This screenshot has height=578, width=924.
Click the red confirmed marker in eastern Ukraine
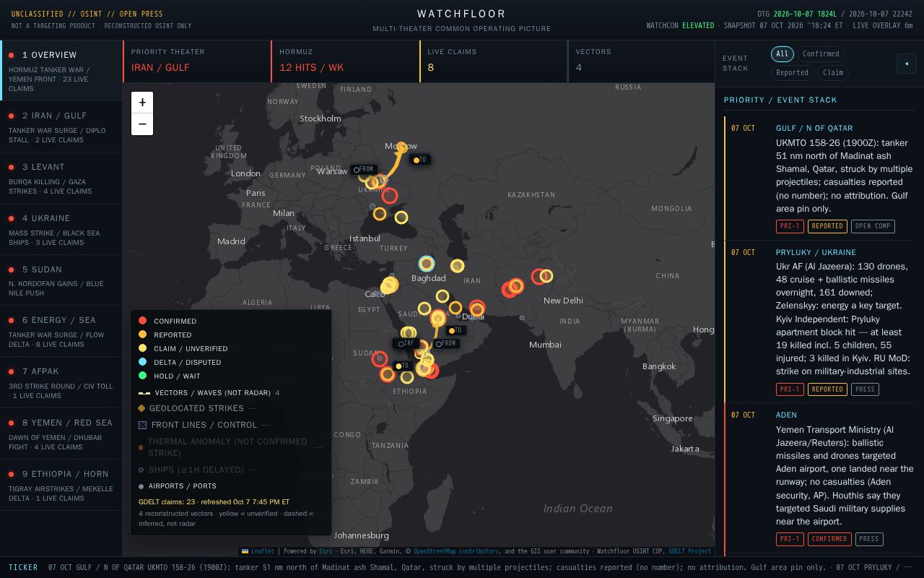pyautogui.click(x=390, y=196)
